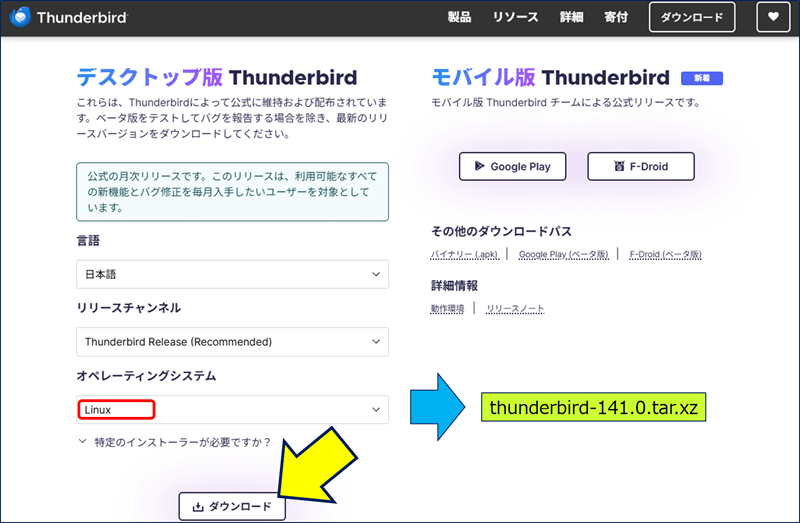
Task: Click the F-Droid button
Action: click(x=641, y=166)
